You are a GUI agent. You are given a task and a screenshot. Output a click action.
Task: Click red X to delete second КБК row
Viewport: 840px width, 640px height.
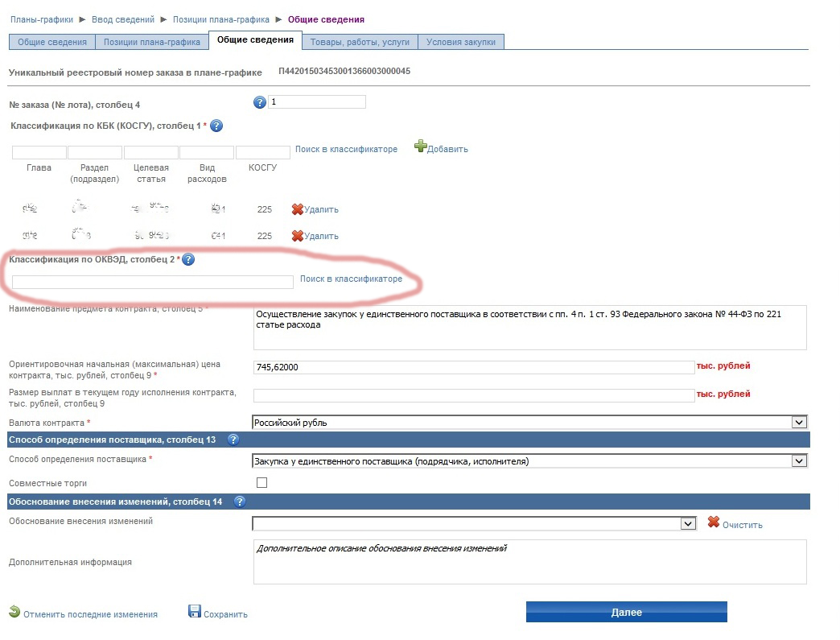click(297, 236)
